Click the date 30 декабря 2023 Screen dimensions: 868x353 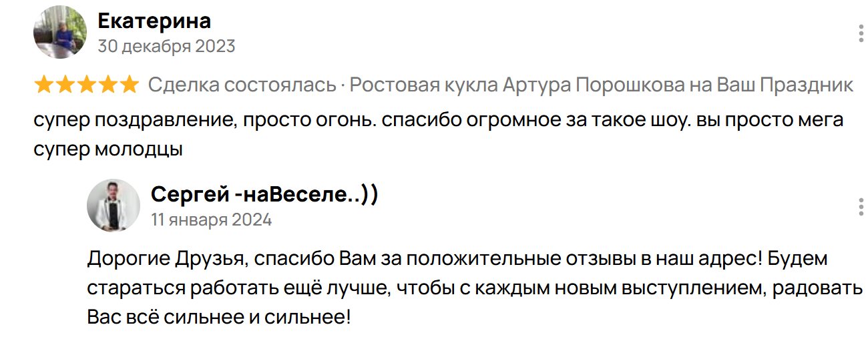166,47
